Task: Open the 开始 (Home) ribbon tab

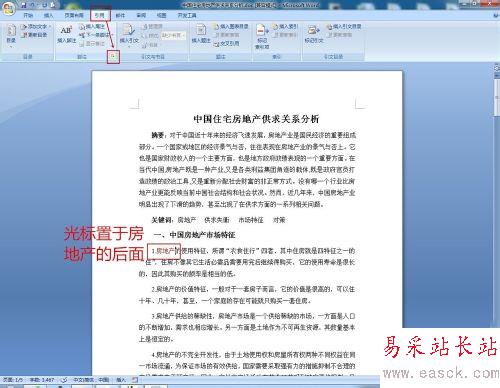Action: 28,15
